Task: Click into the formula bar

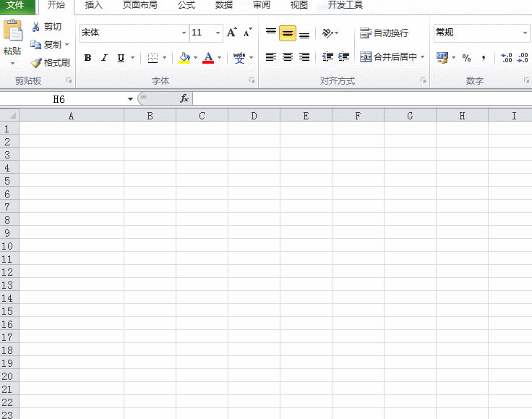Action: 362,99
